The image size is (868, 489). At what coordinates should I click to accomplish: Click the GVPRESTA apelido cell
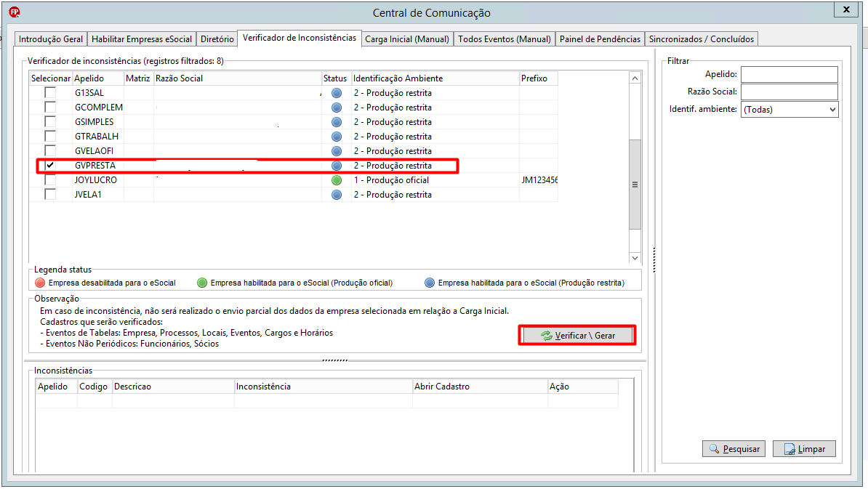[98, 166]
